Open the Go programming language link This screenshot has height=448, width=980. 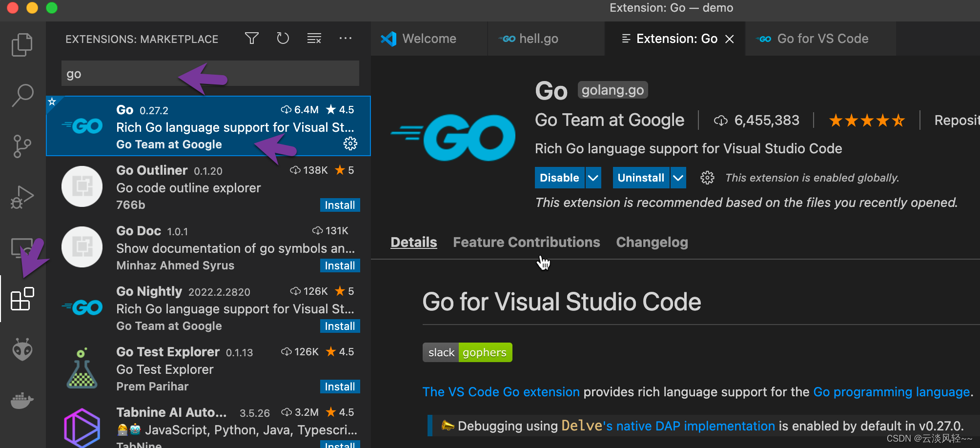[891, 392]
